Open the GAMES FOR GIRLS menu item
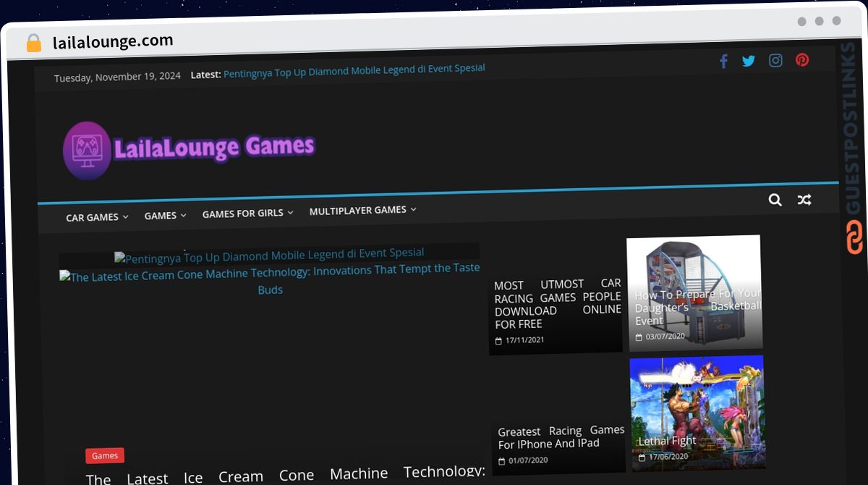The width and height of the screenshot is (868, 485). pyautogui.click(x=242, y=214)
